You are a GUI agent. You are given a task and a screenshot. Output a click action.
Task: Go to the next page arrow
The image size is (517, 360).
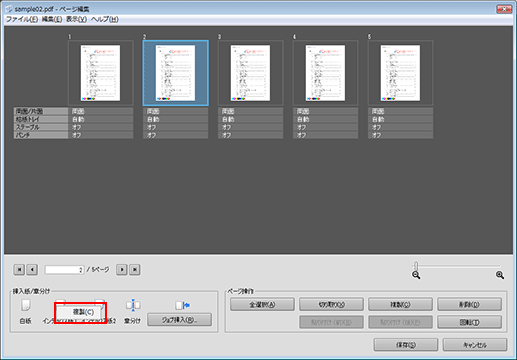click(122, 269)
